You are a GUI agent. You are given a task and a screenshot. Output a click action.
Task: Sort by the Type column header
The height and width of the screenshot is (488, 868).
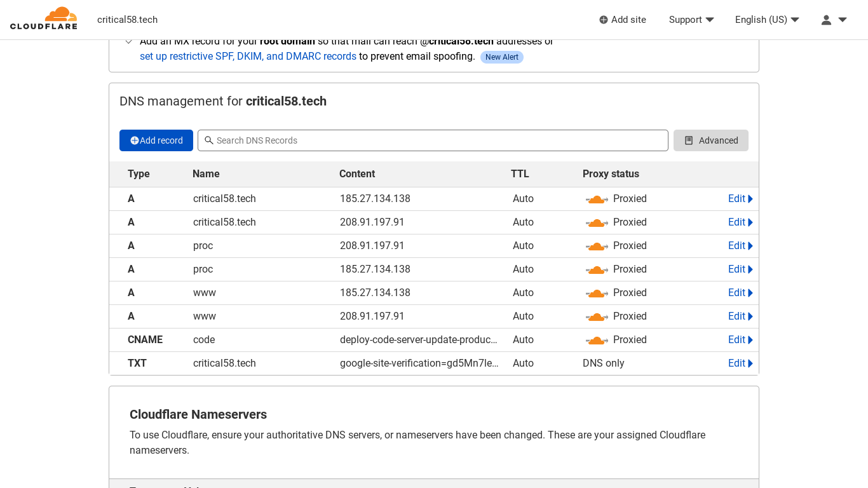pos(139,174)
